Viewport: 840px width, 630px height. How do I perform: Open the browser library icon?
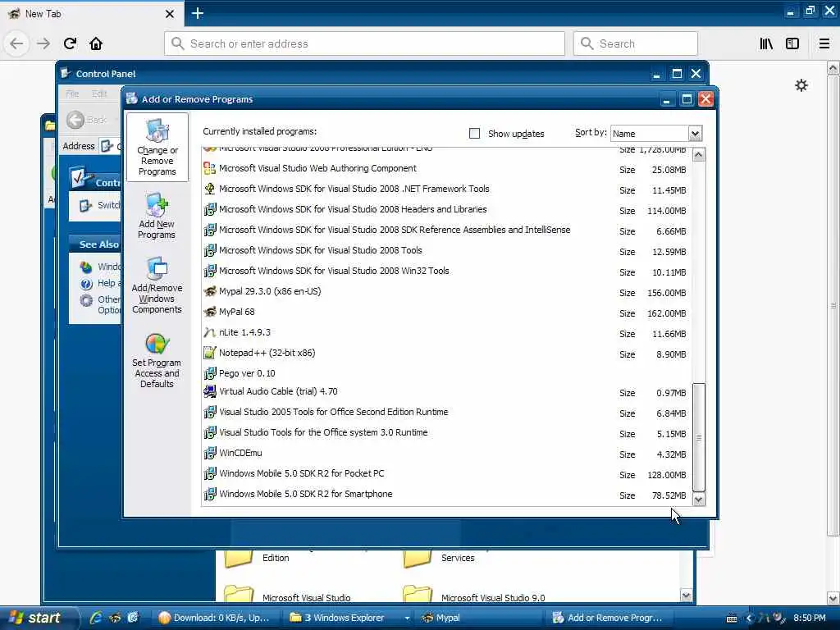tap(766, 43)
